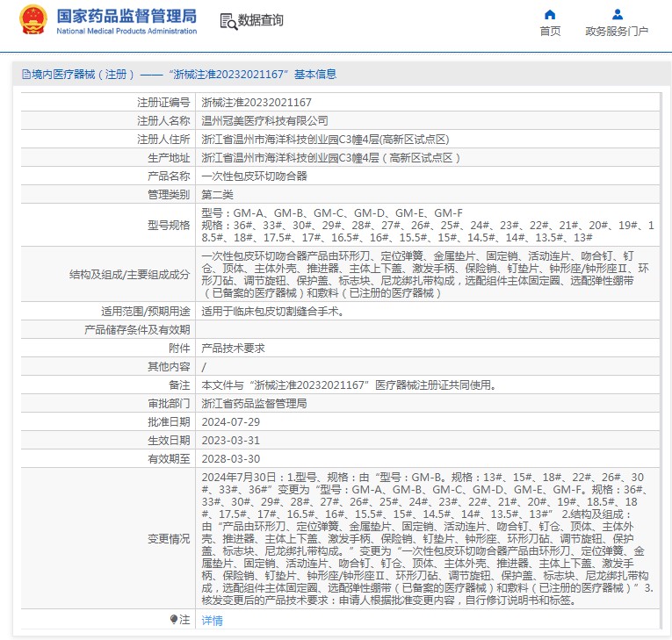Click the 变更情况 row label
The height and width of the screenshot is (640, 672).
tap(169, 539)
